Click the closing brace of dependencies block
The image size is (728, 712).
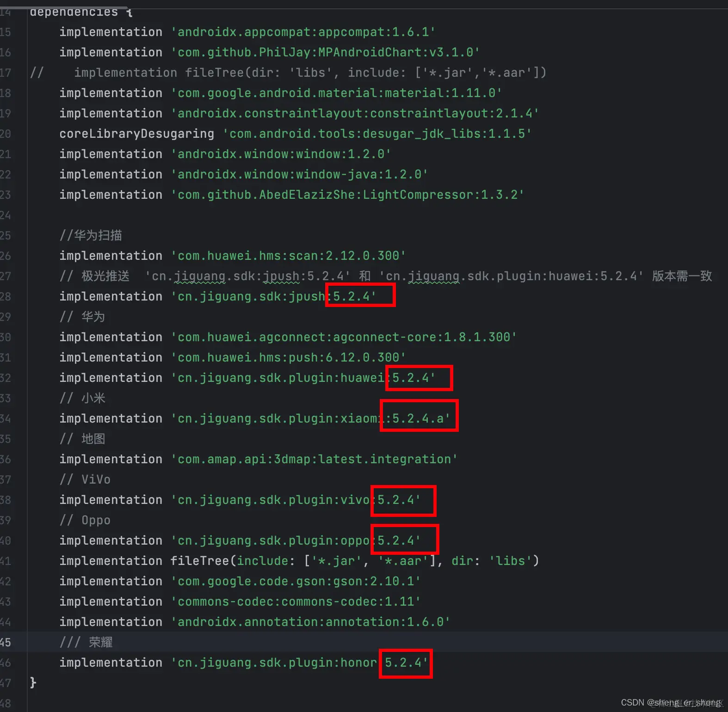click(x=33, y=683)
